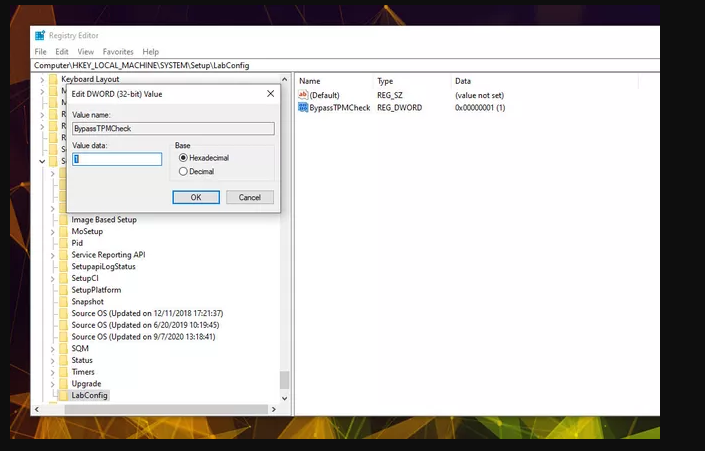Click the registry path address bar

(346, 65)
